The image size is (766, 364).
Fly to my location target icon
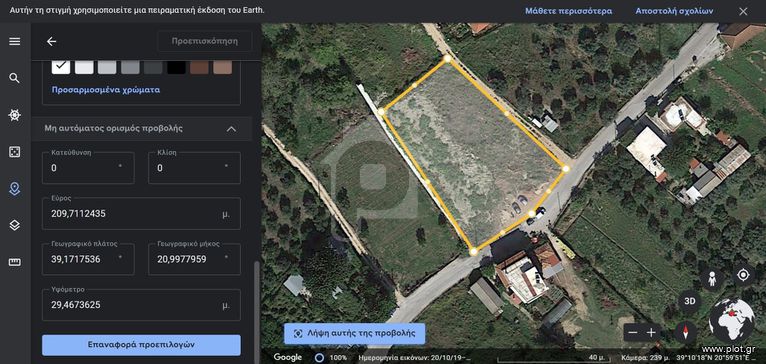point(743,276)
